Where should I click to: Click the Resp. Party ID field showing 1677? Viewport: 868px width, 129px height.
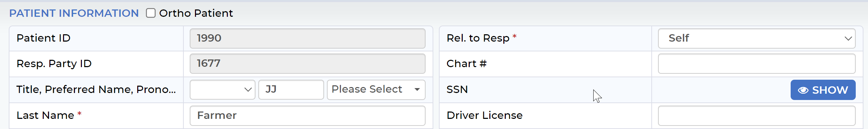click(308, 64)
